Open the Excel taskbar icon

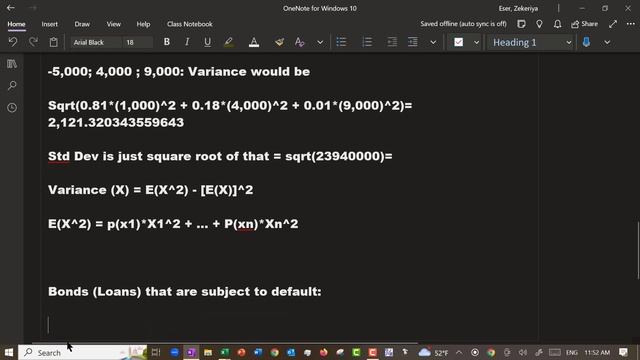224,352
